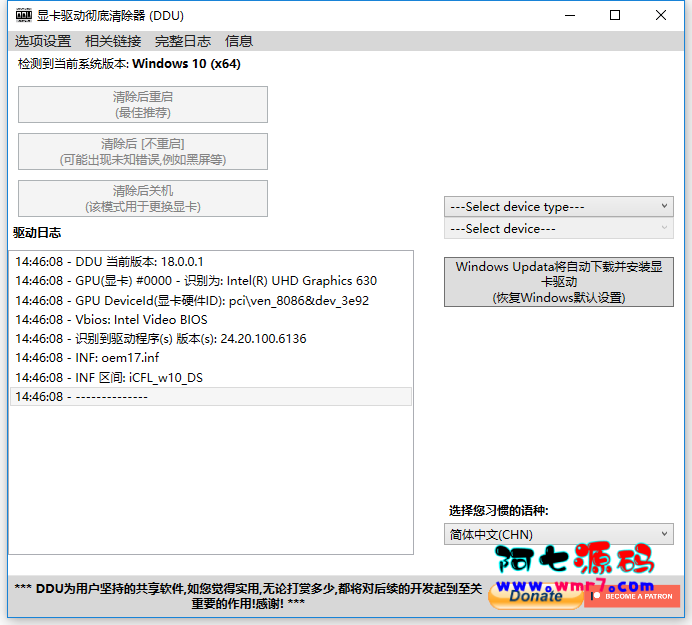Expand Select device type dropdown
The width and height of the screenshot is (692, 625).
coord(559,207)
